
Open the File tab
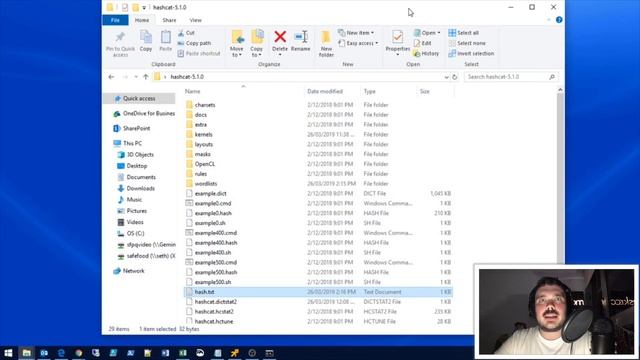tap(115, 20)
